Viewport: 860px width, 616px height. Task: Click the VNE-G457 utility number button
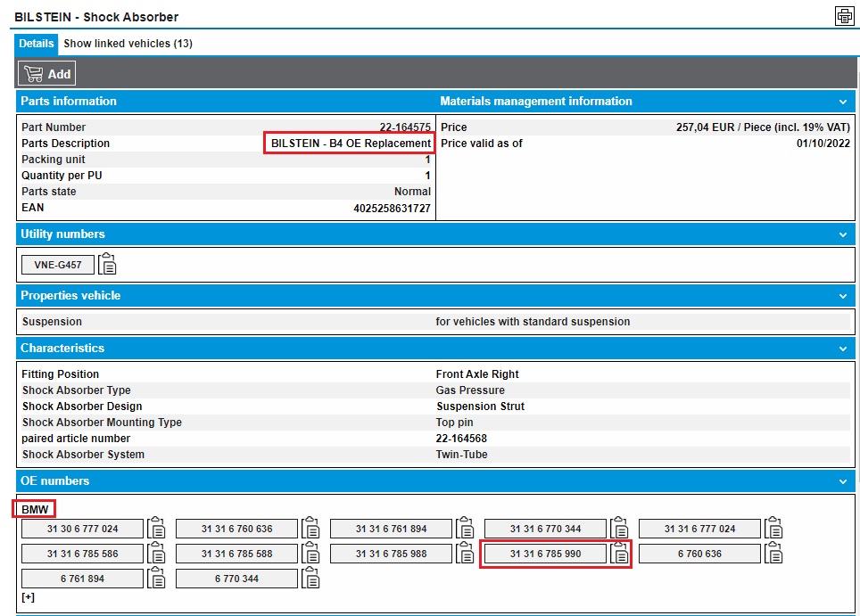tap(58, 265)
